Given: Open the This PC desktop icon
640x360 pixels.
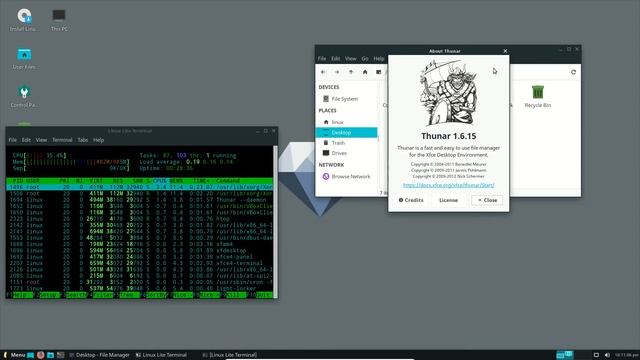Looking at the screenshot, I should pyautogui.click(x=59, y=20).
